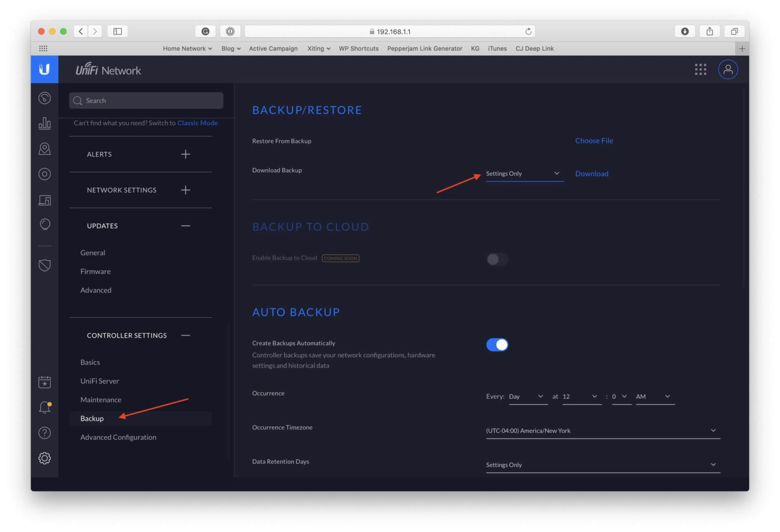Reload the page with refresh icon
Screen dimensions: 780x532
click(528, 31)
